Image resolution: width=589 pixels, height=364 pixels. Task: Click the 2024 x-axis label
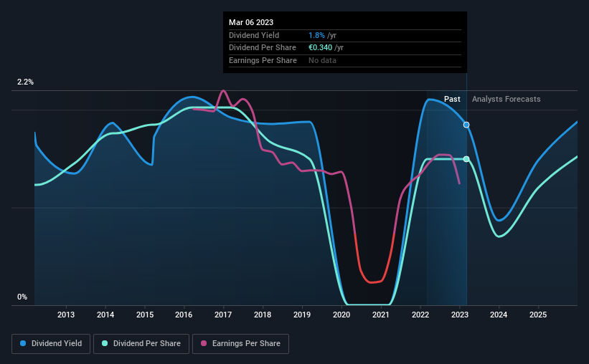499,315
